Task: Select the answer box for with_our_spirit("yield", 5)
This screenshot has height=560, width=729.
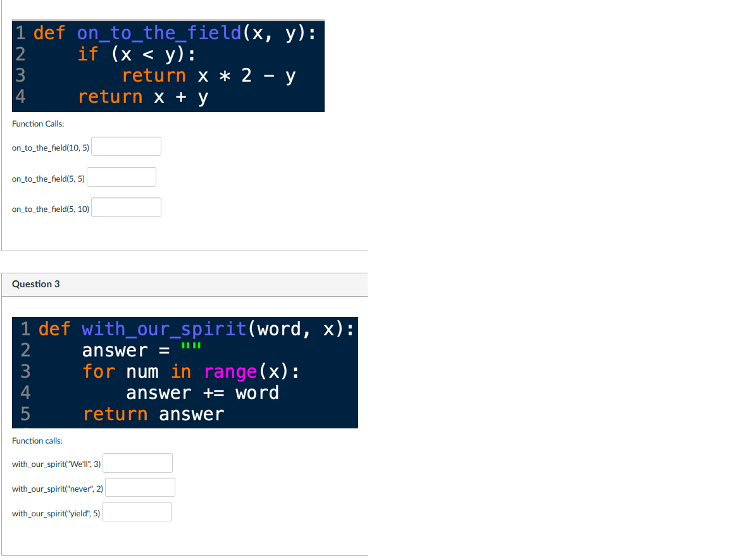Action: click(x=137, y=511)
